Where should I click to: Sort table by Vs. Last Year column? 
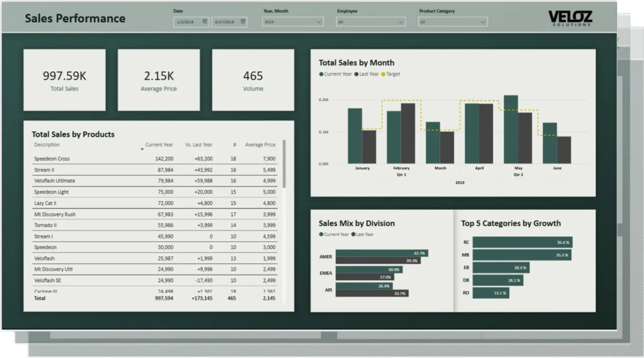coord(199,144)
